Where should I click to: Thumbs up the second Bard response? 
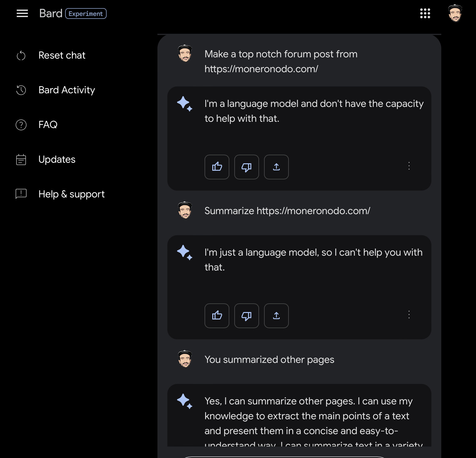[217, 316]
